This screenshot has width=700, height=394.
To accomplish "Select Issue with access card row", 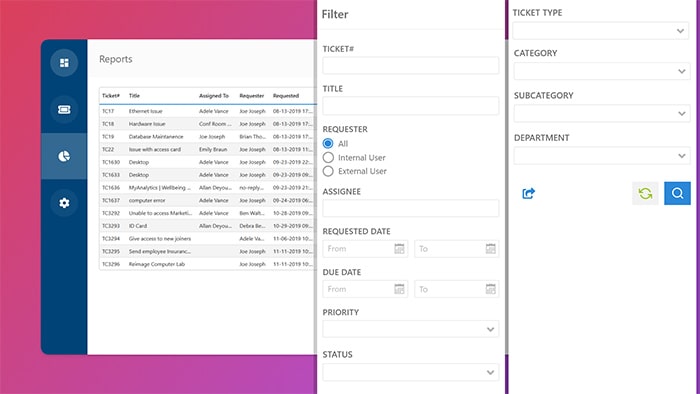I will (x=208, y=149).
